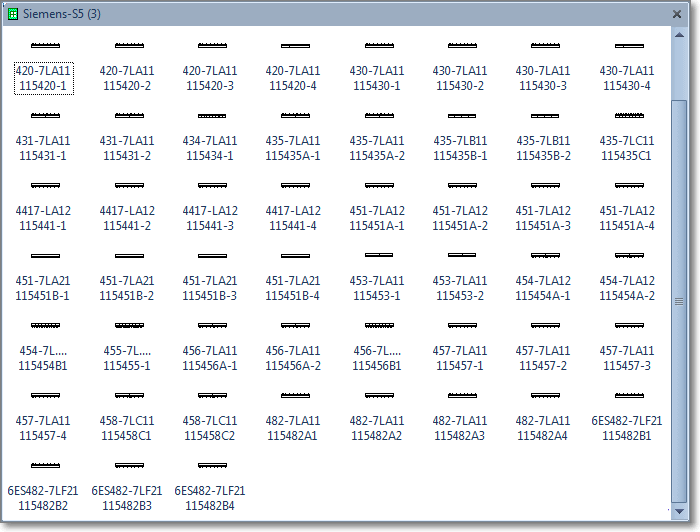Click the 115482B2 module icon
Screen dimensions: 700x532
coord(45,466)
